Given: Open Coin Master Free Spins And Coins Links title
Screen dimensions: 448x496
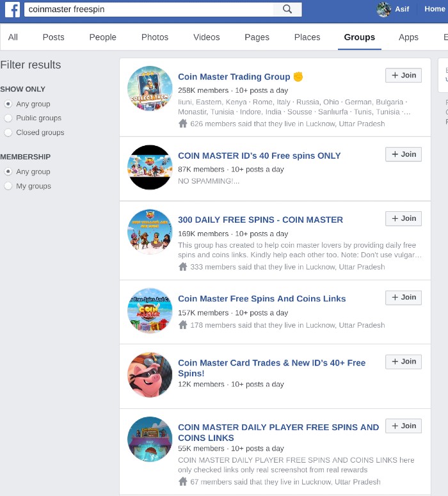Looking at the screenshot, I should click(262, 299).
